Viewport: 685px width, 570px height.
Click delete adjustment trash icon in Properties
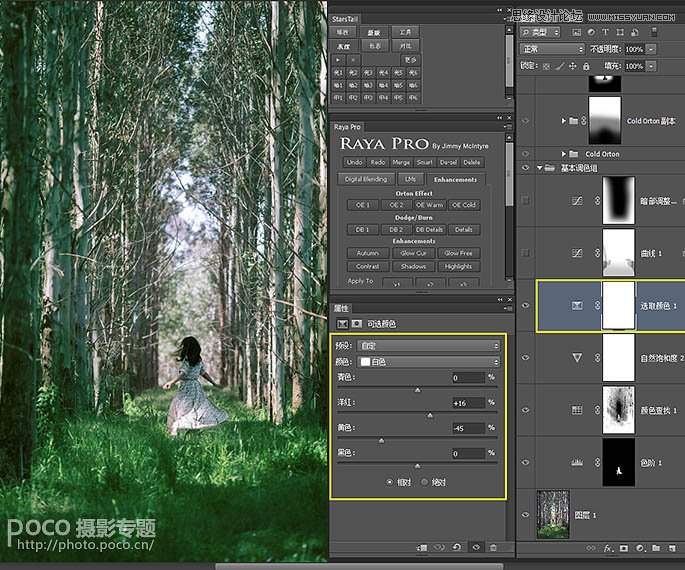coord(493,547)
